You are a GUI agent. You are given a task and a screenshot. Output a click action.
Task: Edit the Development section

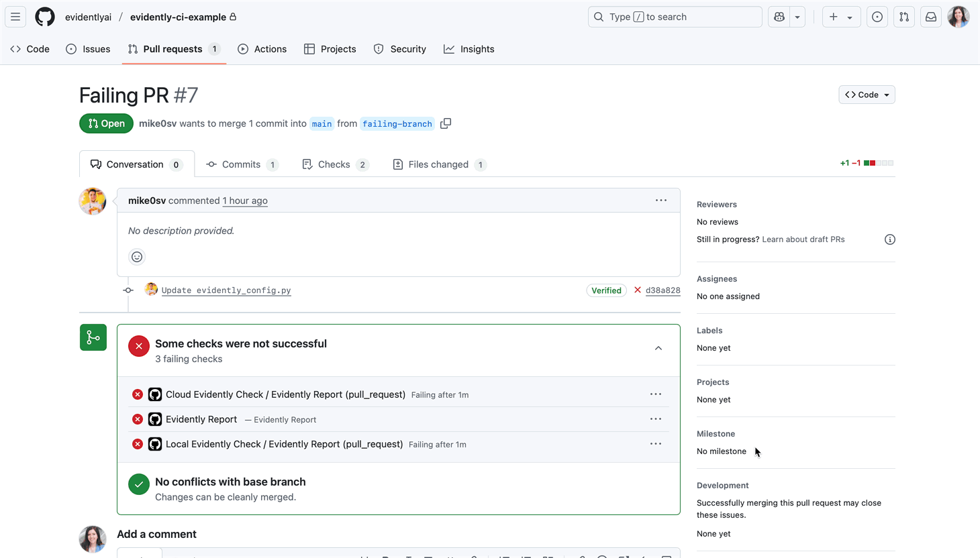coord(723,486)
